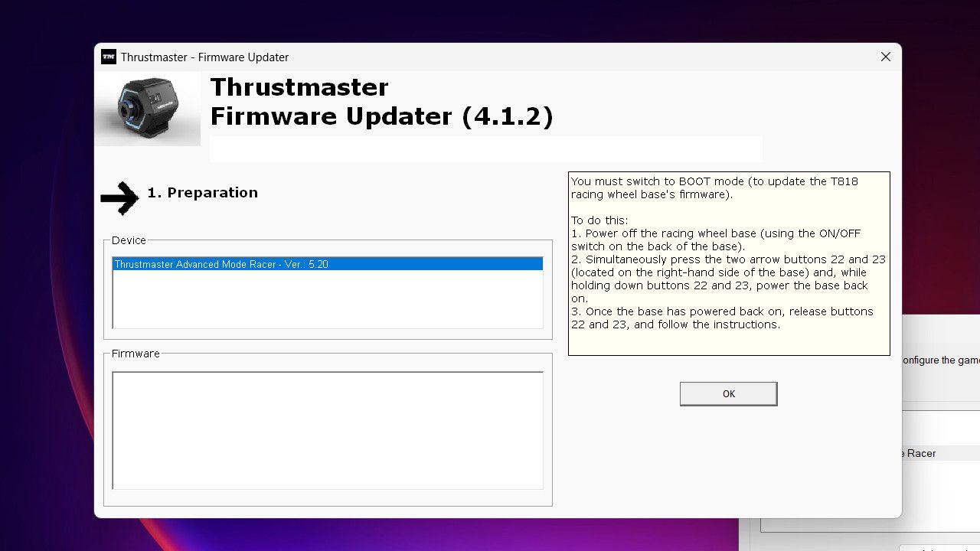Click the '1. Preparation' step heading
The image size is (980, 551).
(202, 193)
